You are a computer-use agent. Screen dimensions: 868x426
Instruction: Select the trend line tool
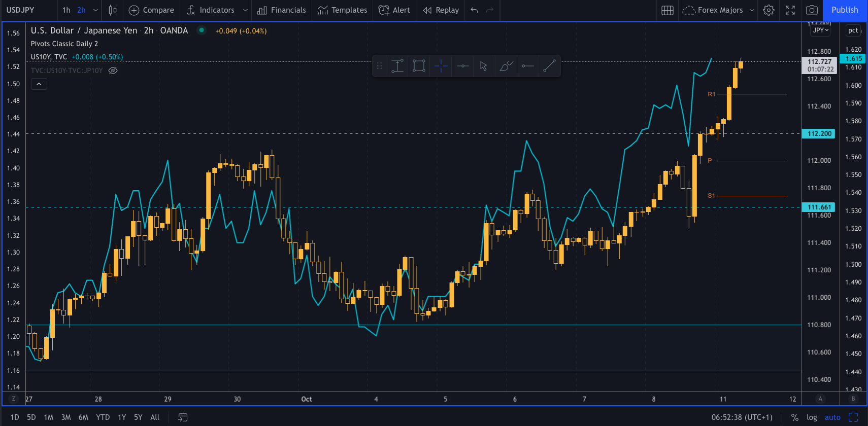click(549, 66)
